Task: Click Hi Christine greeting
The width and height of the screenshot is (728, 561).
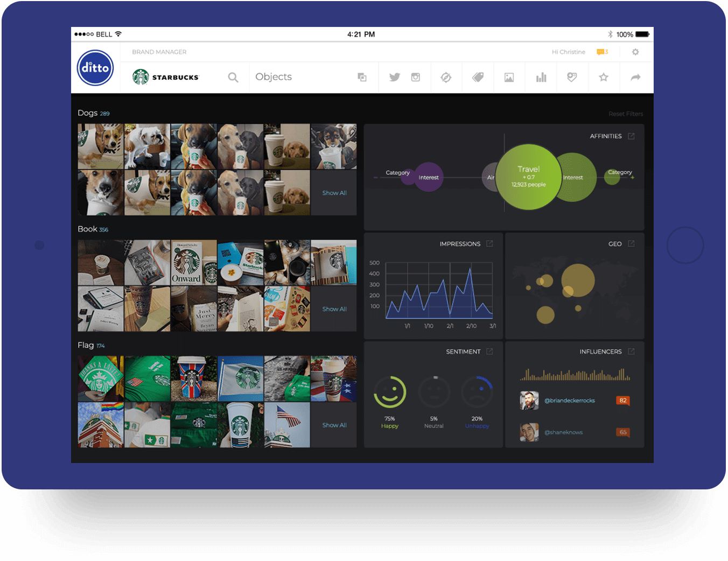Action: click(568, 52)
